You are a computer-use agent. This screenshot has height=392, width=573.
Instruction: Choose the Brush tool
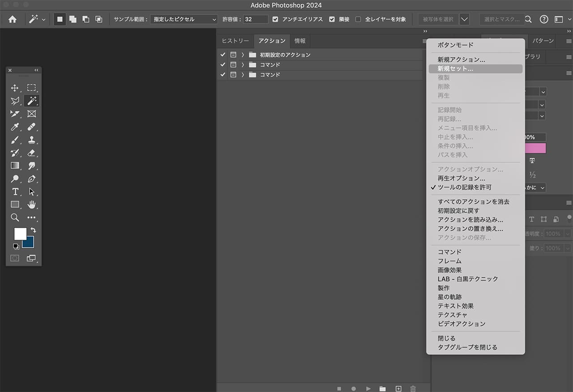[15, 140]
